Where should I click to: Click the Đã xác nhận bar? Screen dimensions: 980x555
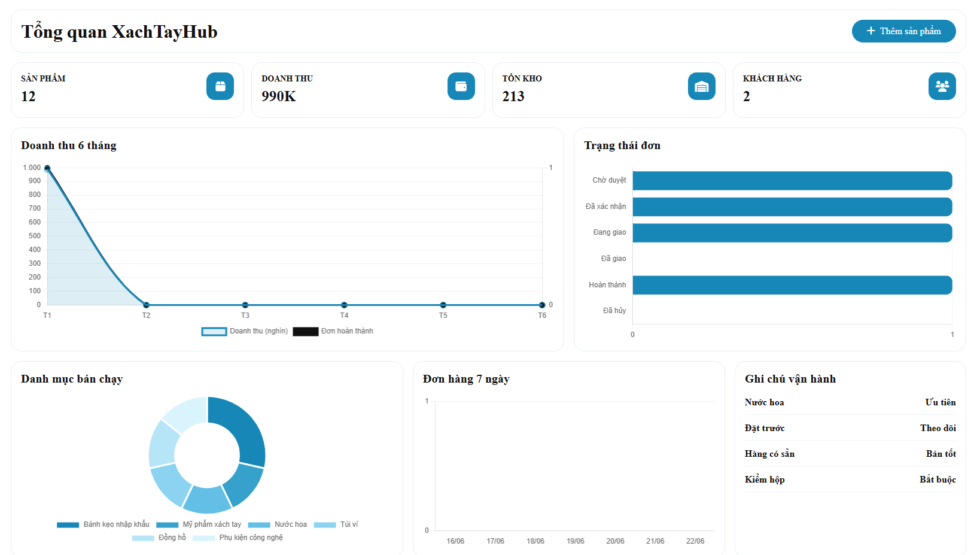point(792,207)
